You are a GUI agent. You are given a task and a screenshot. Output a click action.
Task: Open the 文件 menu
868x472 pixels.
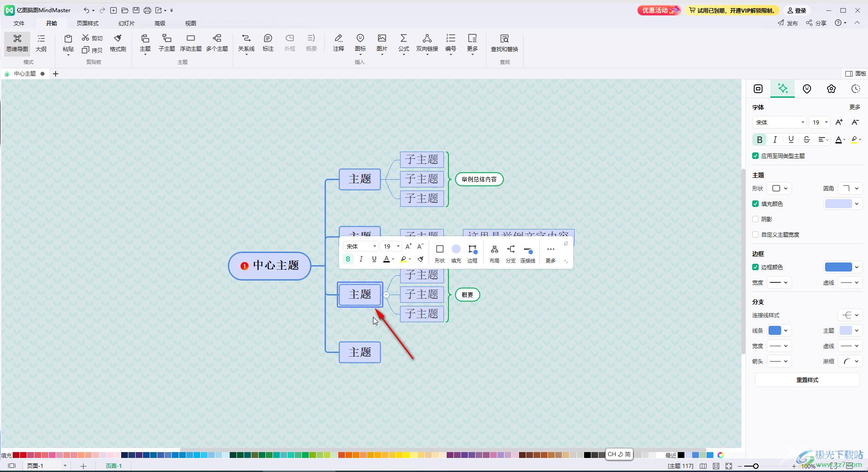(19, 23)
